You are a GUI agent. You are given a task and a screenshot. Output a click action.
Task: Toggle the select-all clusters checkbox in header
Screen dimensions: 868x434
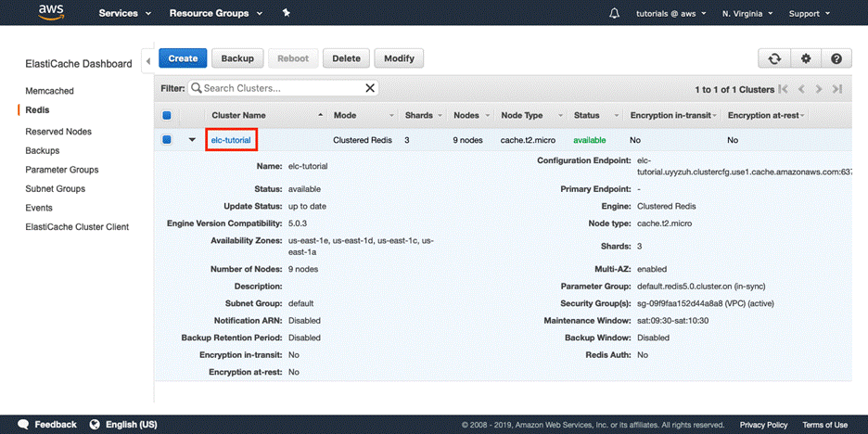[167, 116]
